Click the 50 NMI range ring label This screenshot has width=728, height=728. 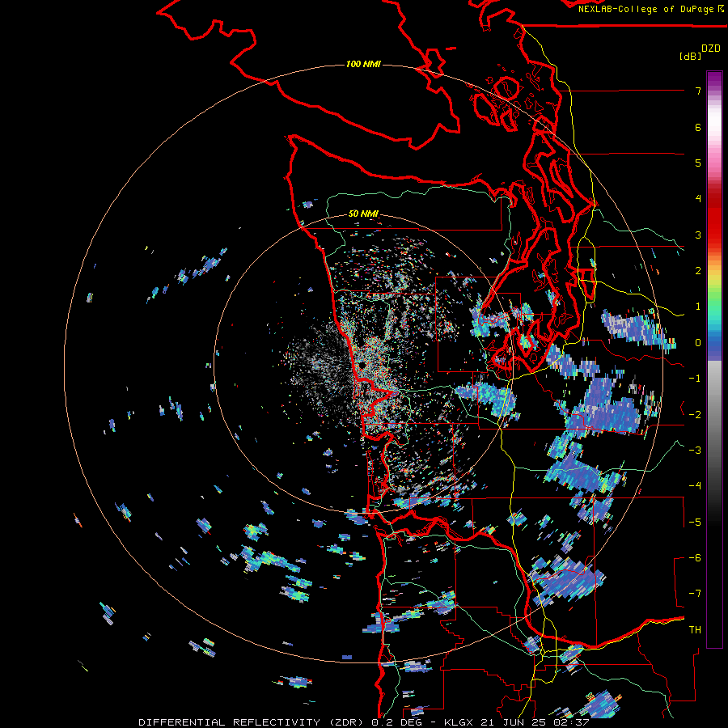[x=363, y=214]
